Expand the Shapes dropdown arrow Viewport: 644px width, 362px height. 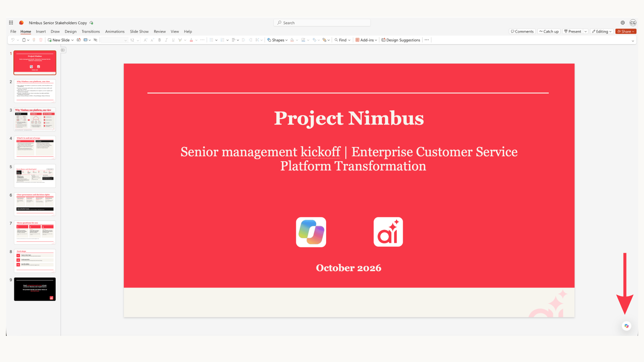286,40
